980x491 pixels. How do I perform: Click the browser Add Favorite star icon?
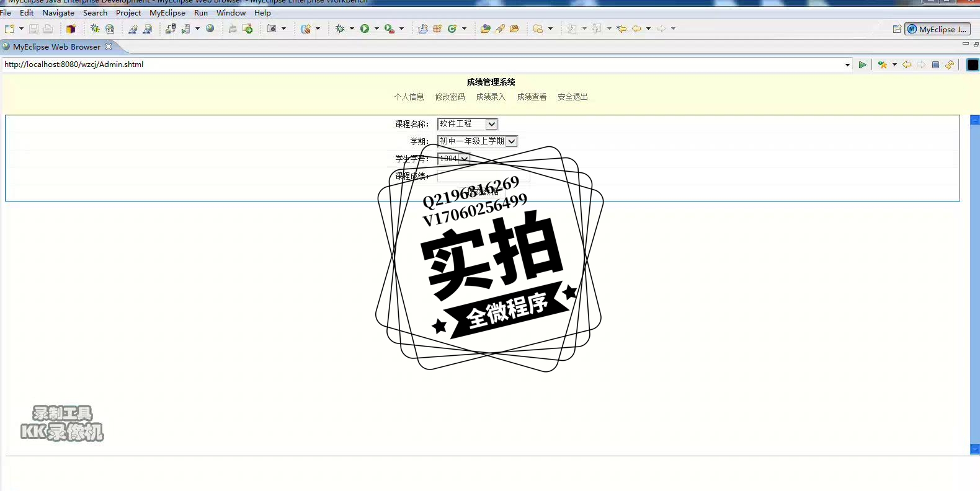click(883, 64)
